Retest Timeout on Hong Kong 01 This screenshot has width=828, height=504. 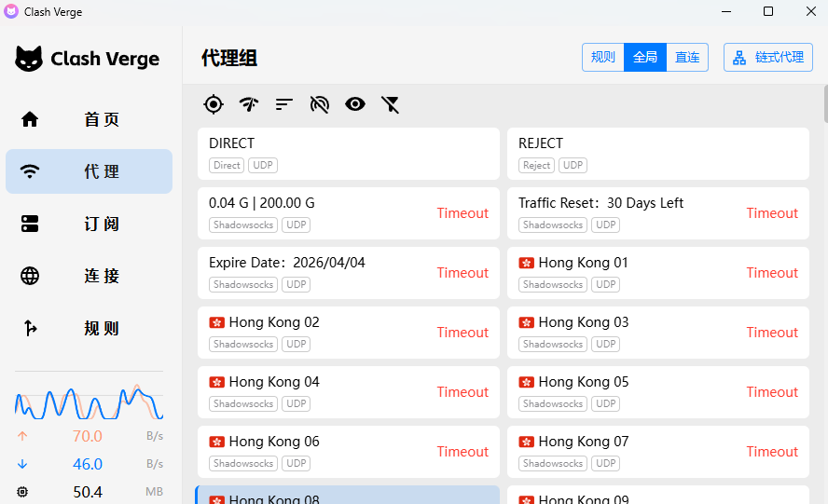pyautogui.click(x=772, y=273)
